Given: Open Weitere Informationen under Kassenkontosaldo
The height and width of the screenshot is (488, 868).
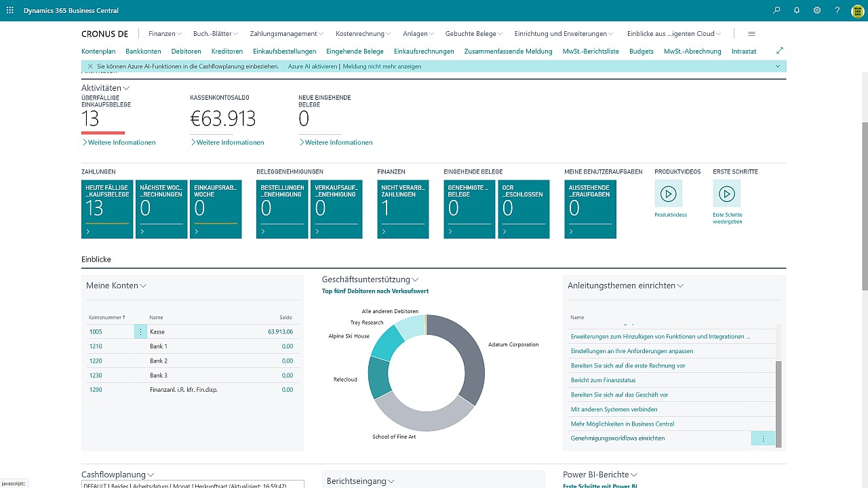Looking at the screenshot, I should click(x=228, y=142).
